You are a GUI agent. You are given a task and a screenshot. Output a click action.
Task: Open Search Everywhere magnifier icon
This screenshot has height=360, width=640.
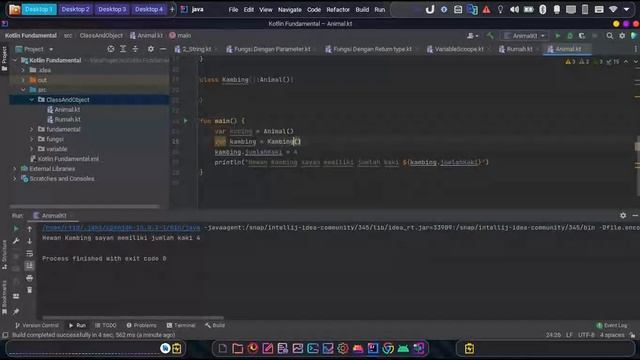tap(609, 36)
